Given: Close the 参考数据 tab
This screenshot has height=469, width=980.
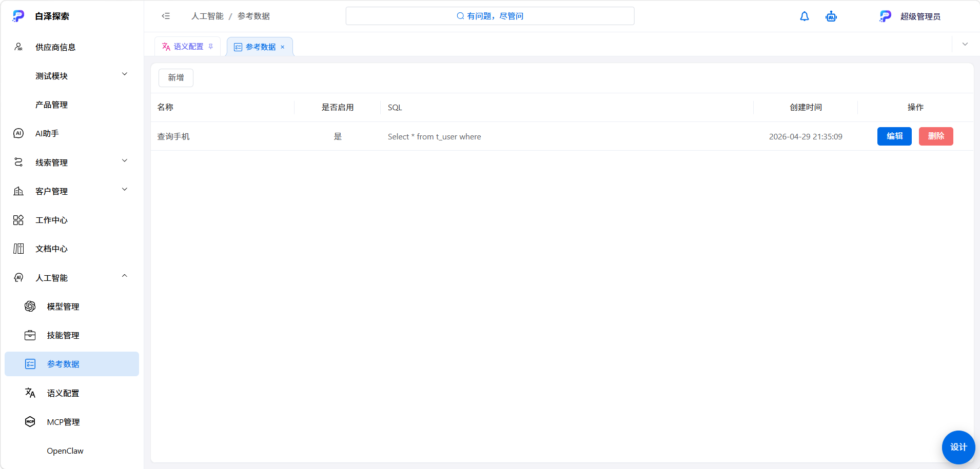Looking at the screenshot, I should tap(283, 47).
